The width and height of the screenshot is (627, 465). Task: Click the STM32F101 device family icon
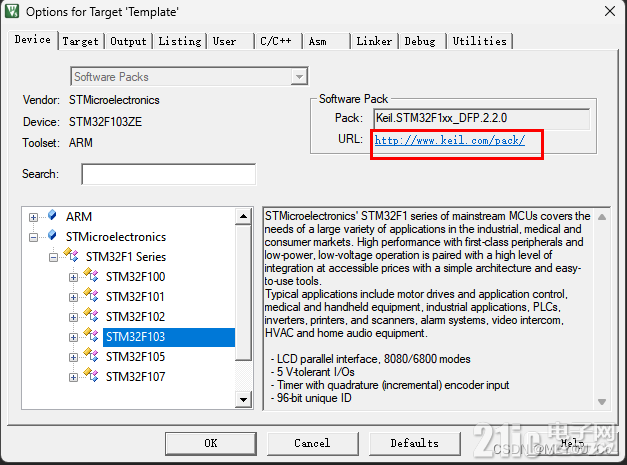point(91,295)
